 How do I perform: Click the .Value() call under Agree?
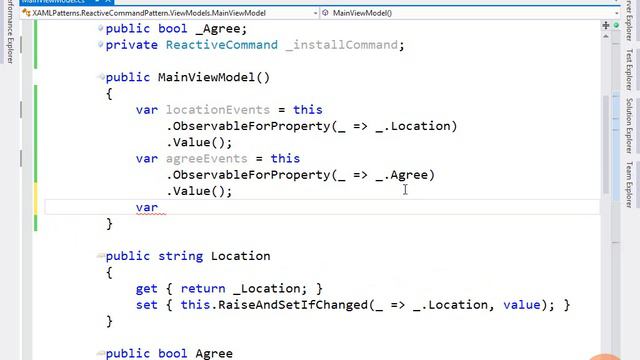coord(199,191)
